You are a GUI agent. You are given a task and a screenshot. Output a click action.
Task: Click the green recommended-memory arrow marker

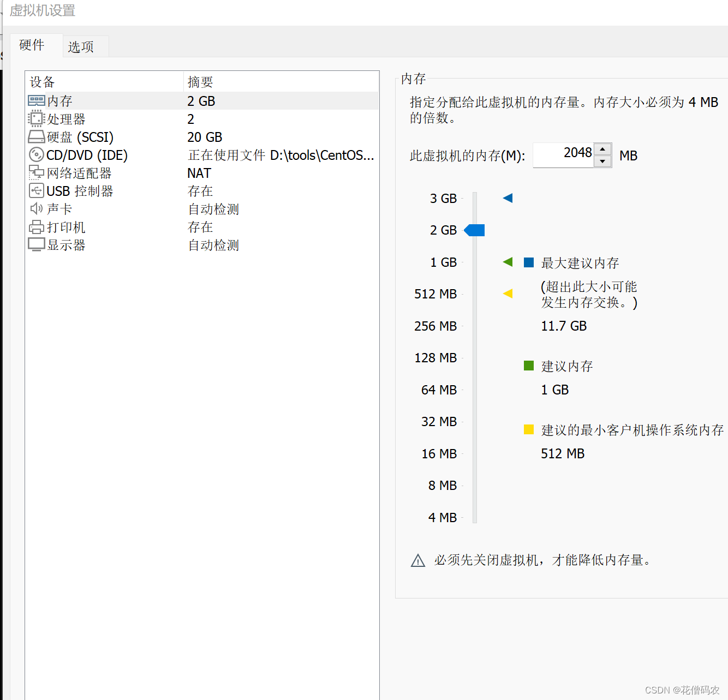point(508,262)
